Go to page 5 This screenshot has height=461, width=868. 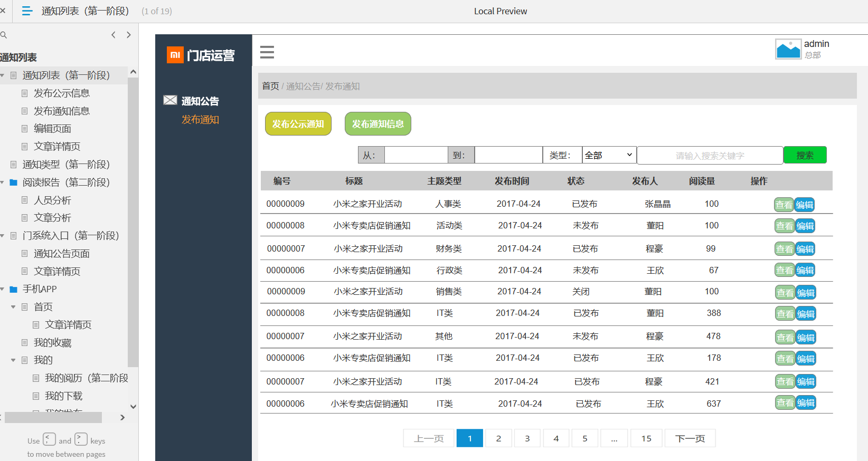pos(585,438)
